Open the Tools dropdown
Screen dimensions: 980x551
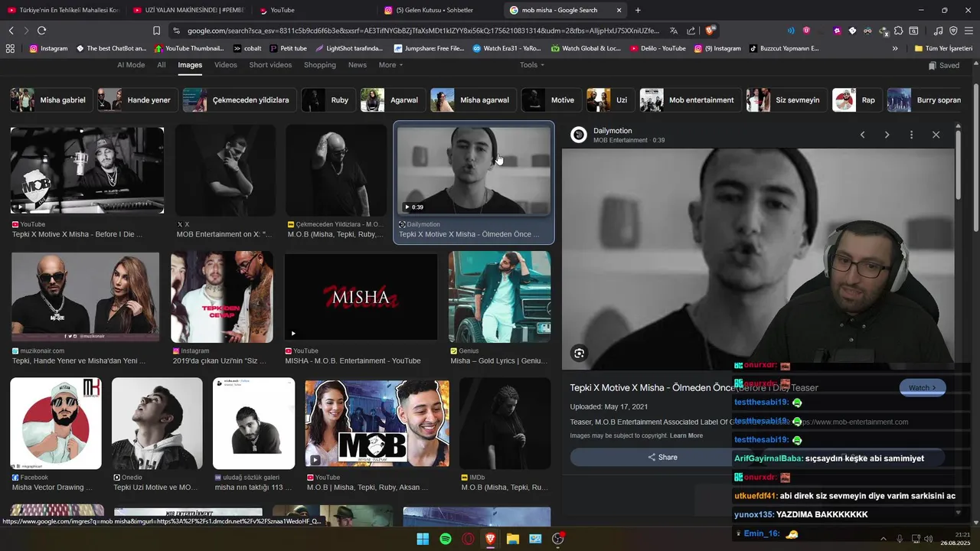coord(532,65)
